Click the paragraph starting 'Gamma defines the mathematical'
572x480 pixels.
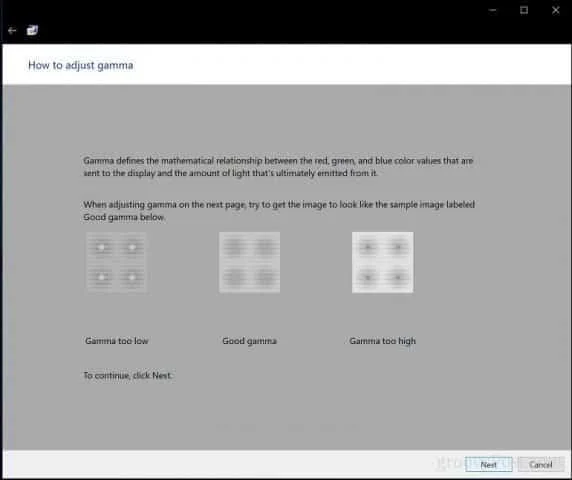(278, 167)
